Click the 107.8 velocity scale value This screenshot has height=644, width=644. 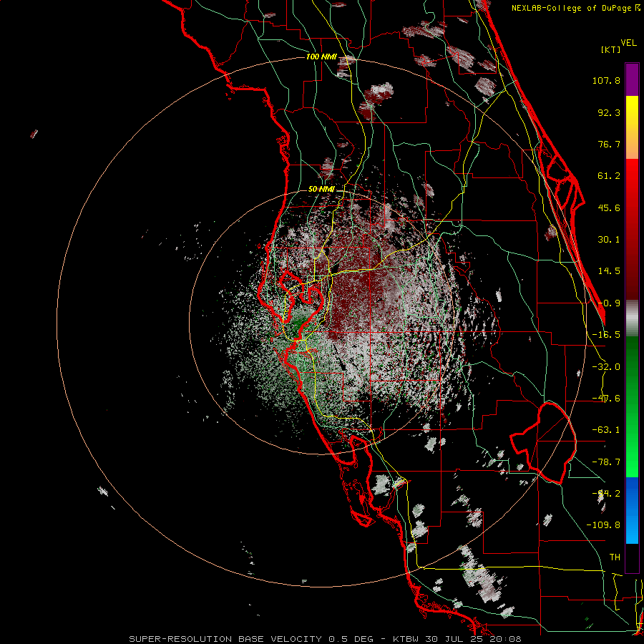click(x=606, y=80)
